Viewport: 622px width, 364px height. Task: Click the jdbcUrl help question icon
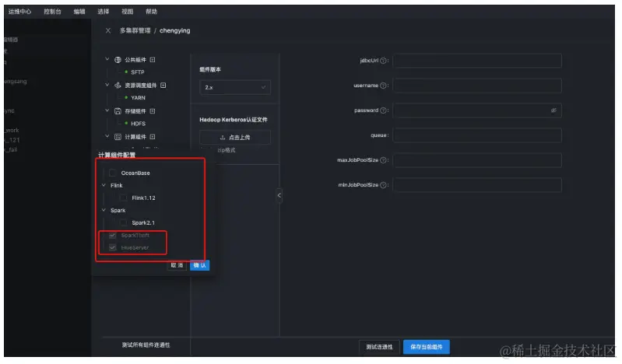click(383, 61)
